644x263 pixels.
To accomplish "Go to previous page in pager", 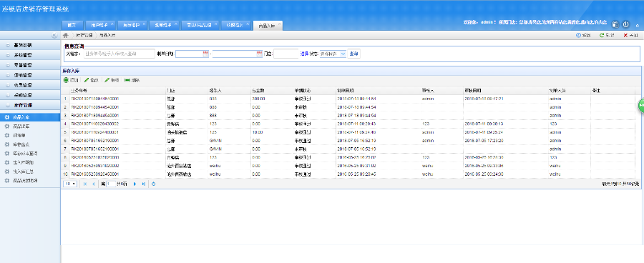I will (x=93, y=184).
